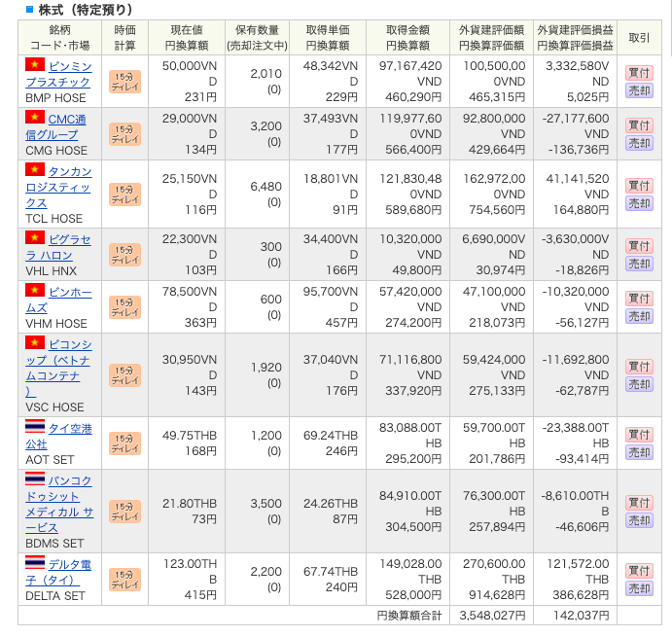Screen dimensions: 672x637
Task: Click the 15分ディレイ badge for BMP HOSE
Action: (124, 82)
